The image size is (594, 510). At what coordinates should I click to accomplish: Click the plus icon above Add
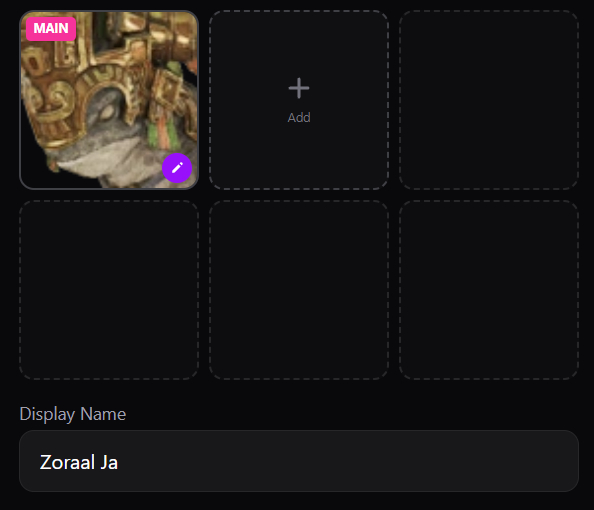(x=299, y=88)
